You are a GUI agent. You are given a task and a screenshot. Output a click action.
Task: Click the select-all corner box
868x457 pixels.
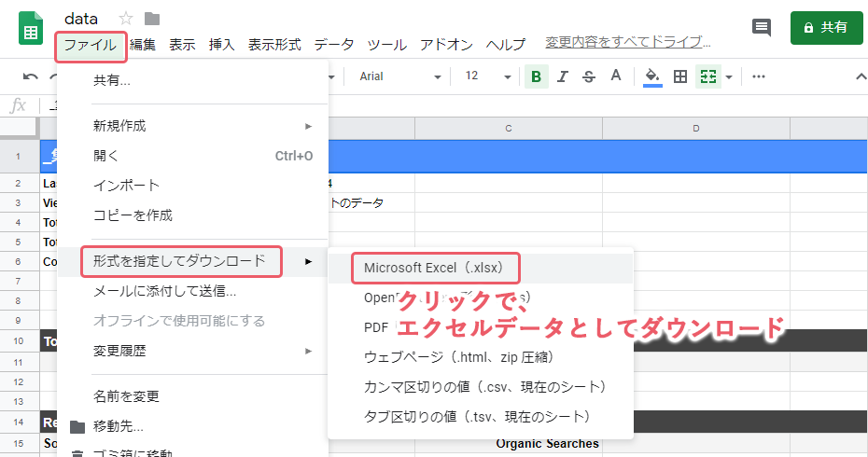(x=19, y=129)
